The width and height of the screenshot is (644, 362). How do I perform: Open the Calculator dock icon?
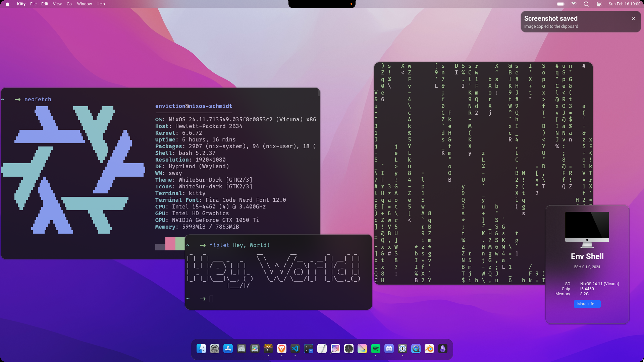point(309,349)
